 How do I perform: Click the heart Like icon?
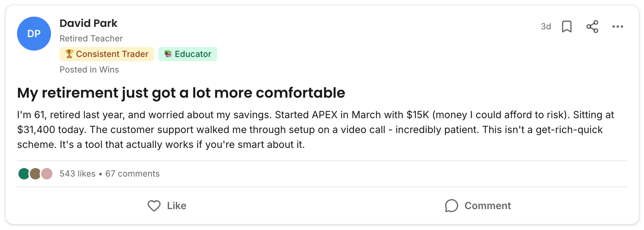pos(154,206)
